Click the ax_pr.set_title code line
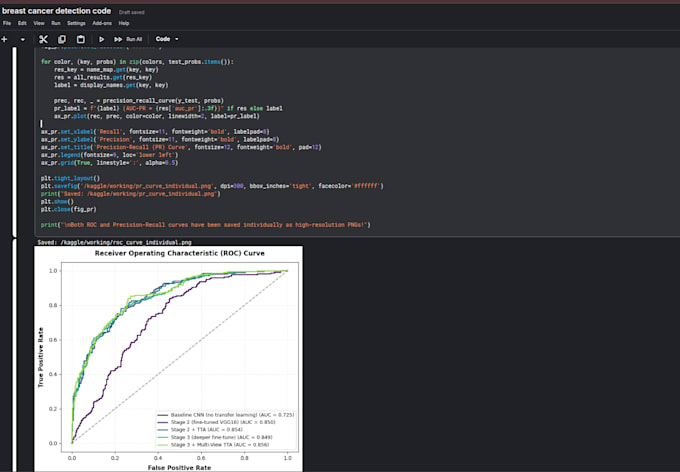The width and height of the screenshot is (680, 472). point(181,148)
